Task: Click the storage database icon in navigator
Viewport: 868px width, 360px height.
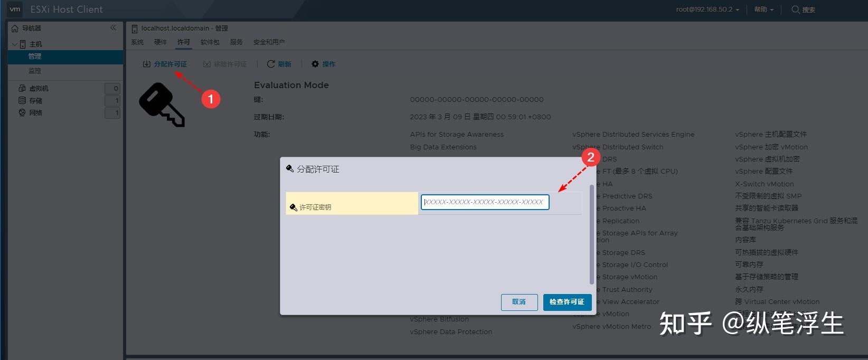Action: [22, 100]
